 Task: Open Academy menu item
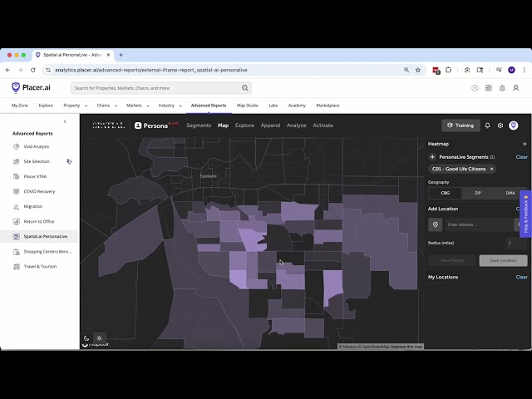coord(297,106)
